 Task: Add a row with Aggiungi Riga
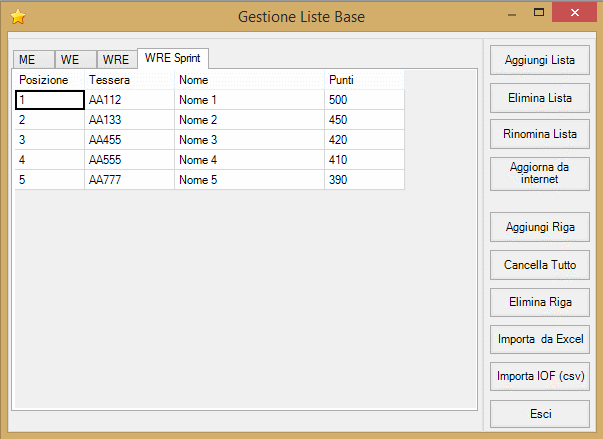(540, 227)
